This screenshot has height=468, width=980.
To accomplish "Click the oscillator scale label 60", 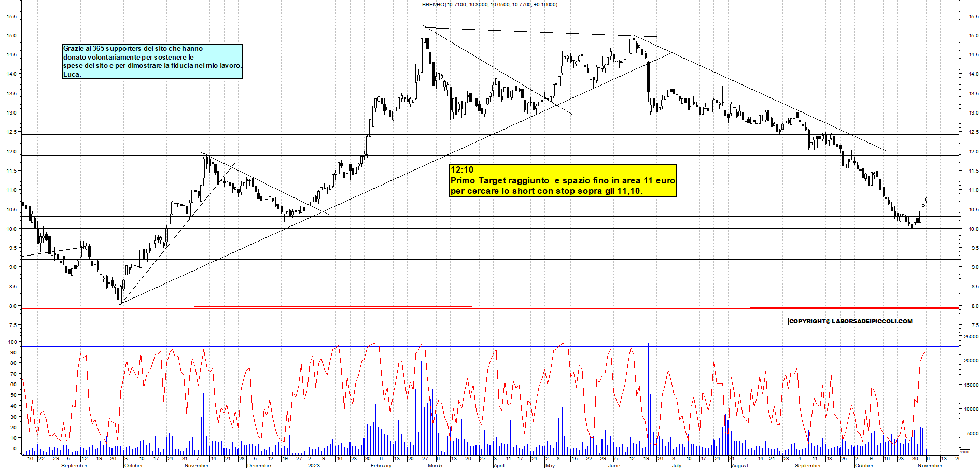I will pyautogui.click(x=13, y=385).
